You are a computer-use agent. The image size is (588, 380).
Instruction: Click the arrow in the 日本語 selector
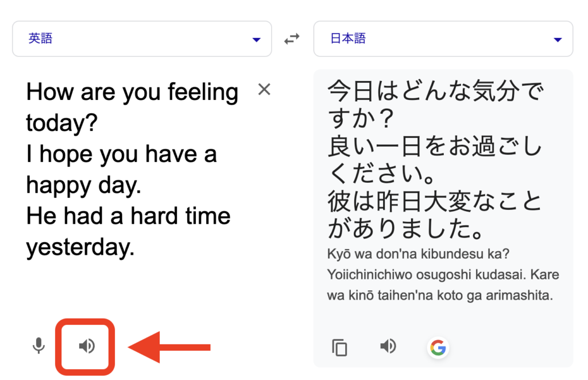coord(557,40)
